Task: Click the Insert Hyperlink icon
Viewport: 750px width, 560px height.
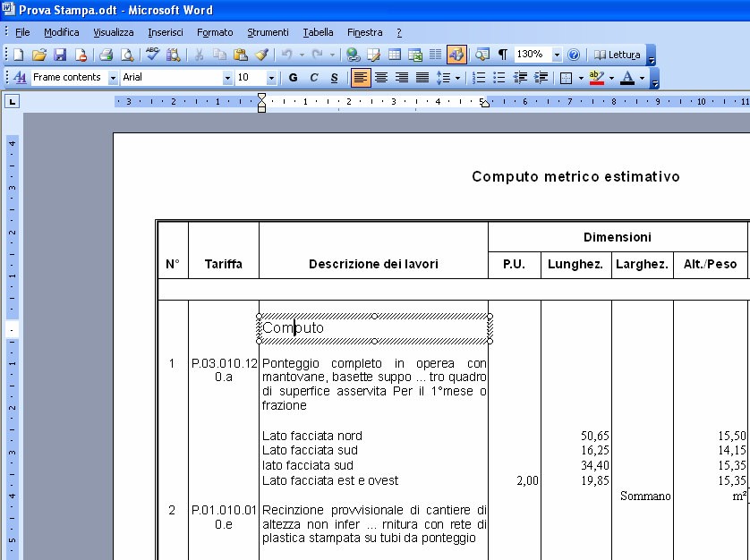Action: click(x=353, y=55)
